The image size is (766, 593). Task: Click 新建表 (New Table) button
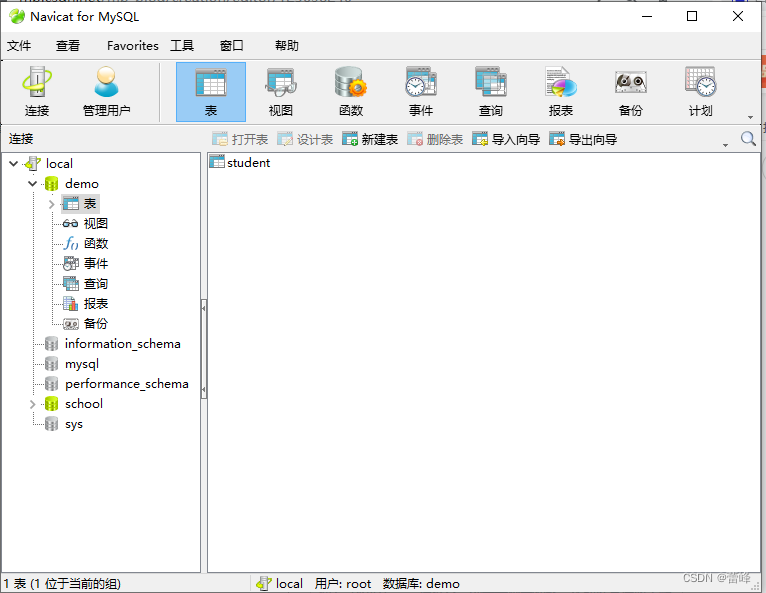click(370, 140)
